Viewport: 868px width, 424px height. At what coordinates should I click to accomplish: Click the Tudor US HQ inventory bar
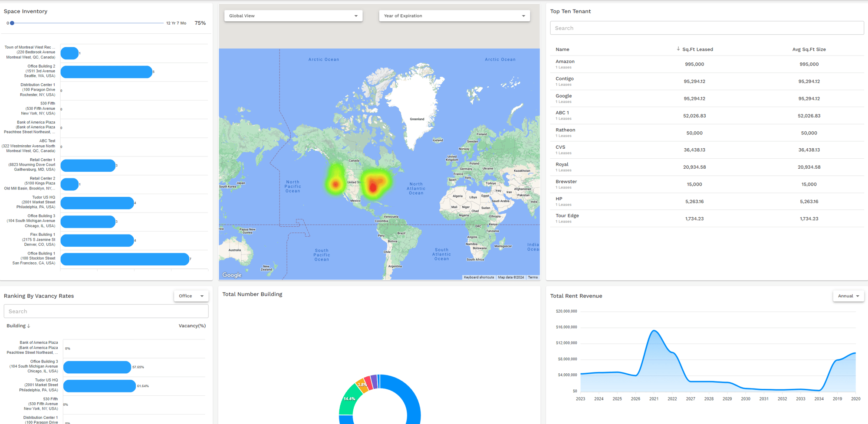click(97, 203)
